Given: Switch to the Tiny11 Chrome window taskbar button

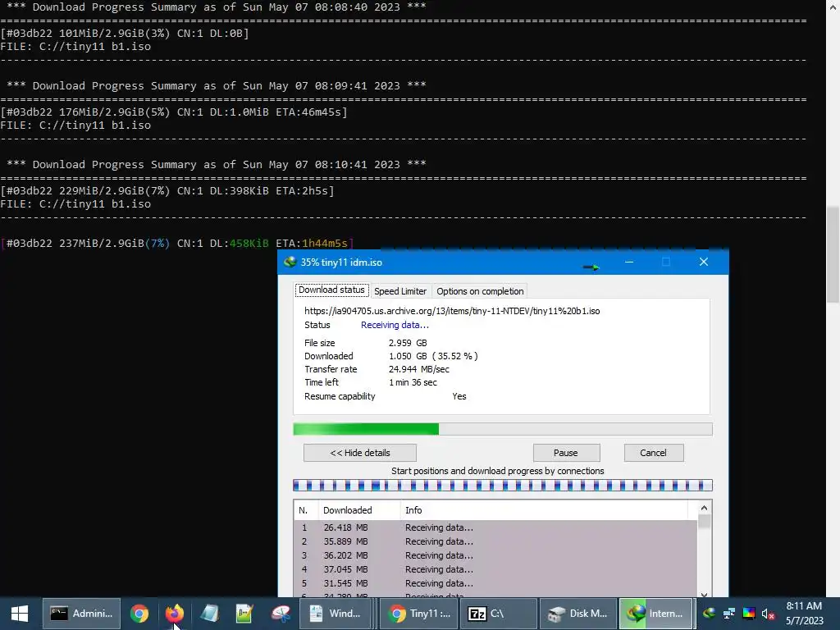Looking at the screenshot, I should 419,614.
